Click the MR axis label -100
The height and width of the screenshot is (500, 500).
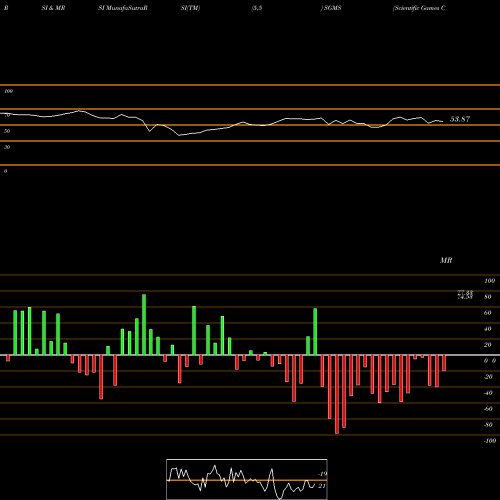(490, 441)
